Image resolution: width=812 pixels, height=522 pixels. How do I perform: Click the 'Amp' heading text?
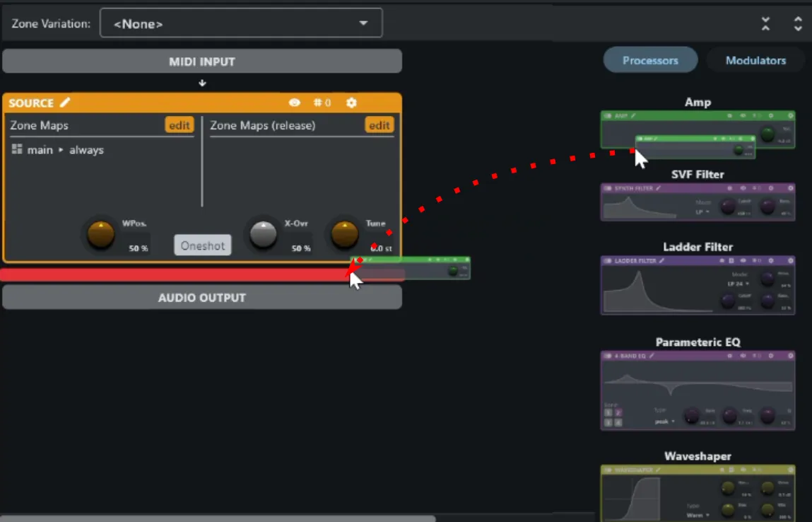698,102
